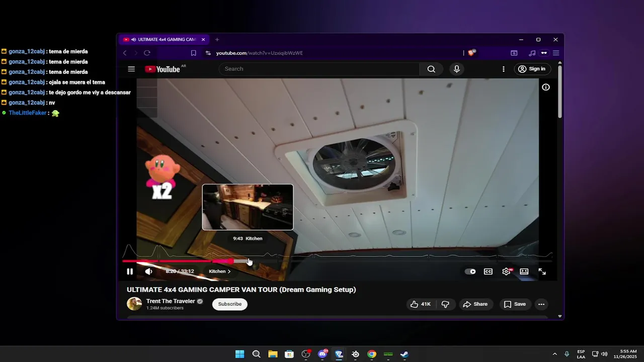Image resolution: width=644 pixels, height=362 pixels.
Task: Open ESP LAA language switcher
Action: pyautogui.click(x=581, y=354)
